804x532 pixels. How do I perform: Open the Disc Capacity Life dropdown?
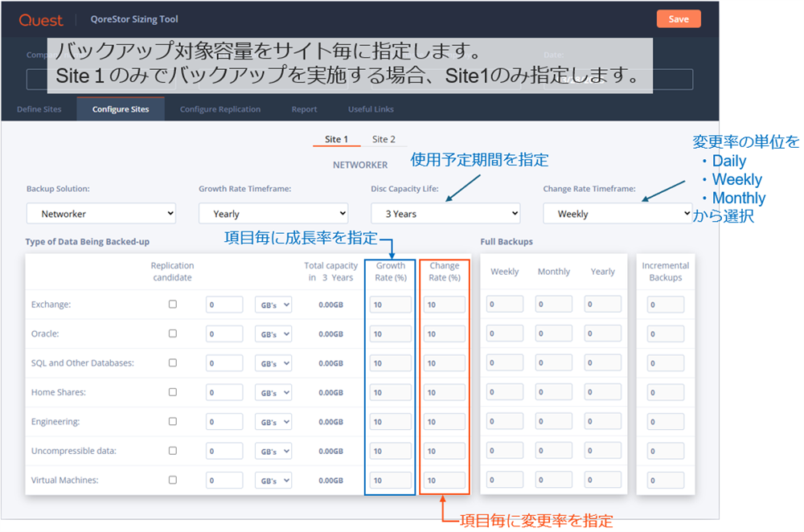point(445,214)
